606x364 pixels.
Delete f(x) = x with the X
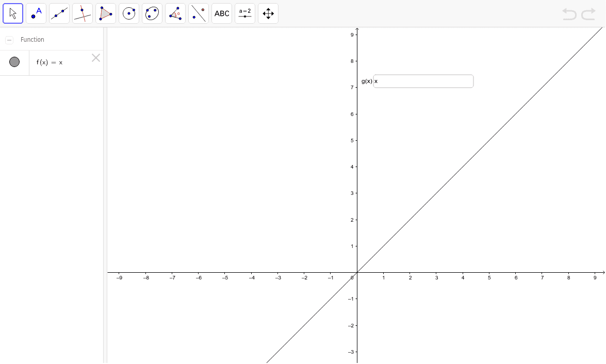[x=96, y=58]
